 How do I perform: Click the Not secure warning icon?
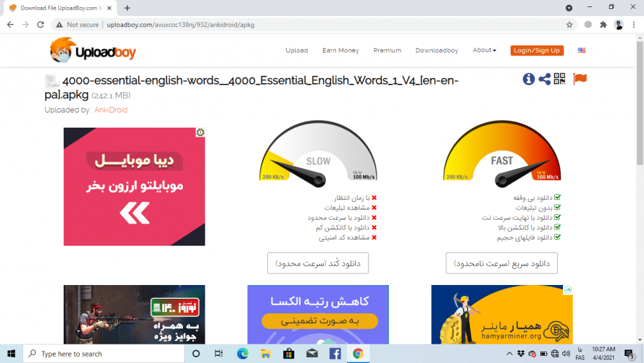[x=59, y=25]
